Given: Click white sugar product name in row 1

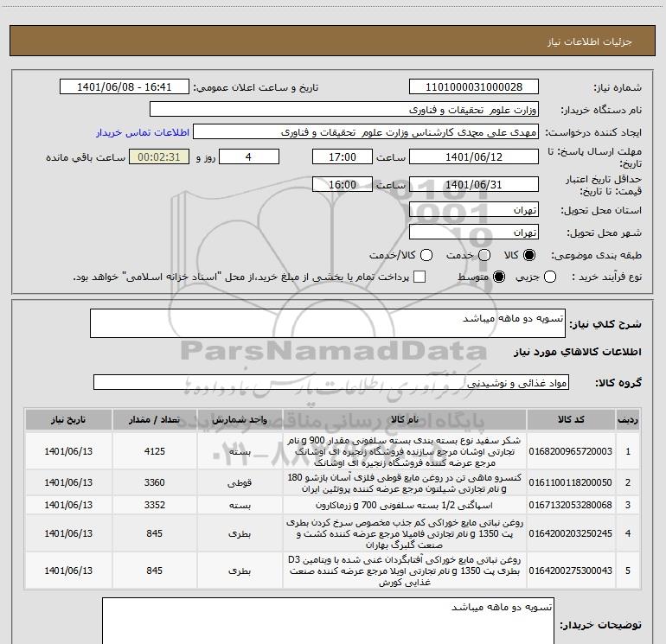Looking at the screenshot, I should coord(405,451).
